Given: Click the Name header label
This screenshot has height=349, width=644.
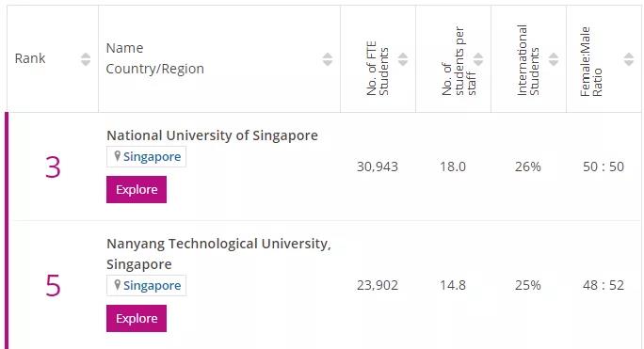Looking at the screenshot, I should (x=124, y=48).
